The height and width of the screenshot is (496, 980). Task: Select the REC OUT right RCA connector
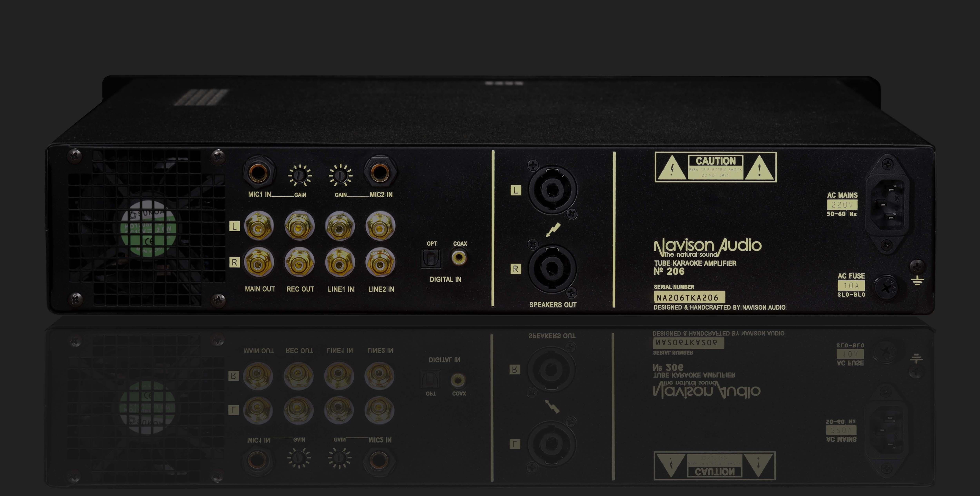(299, 262)
